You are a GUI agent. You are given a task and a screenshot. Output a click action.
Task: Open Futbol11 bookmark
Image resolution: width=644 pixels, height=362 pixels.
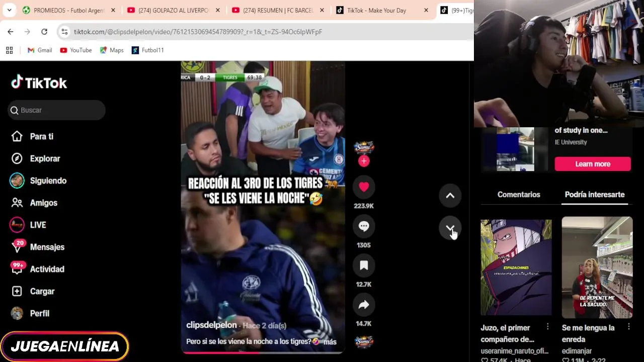pos(147,50)
